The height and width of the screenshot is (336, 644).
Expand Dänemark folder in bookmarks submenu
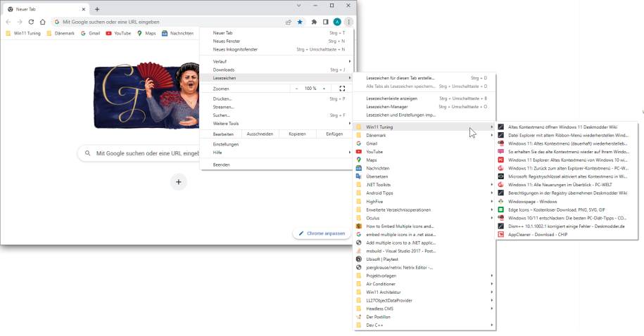pyautogui.click(x=424, y=136)
